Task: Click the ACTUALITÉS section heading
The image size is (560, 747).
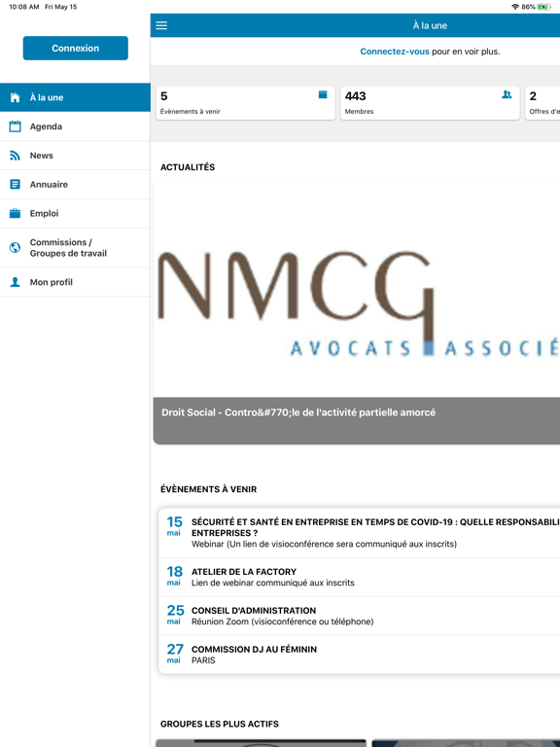Action: click(x=188, y=167)
